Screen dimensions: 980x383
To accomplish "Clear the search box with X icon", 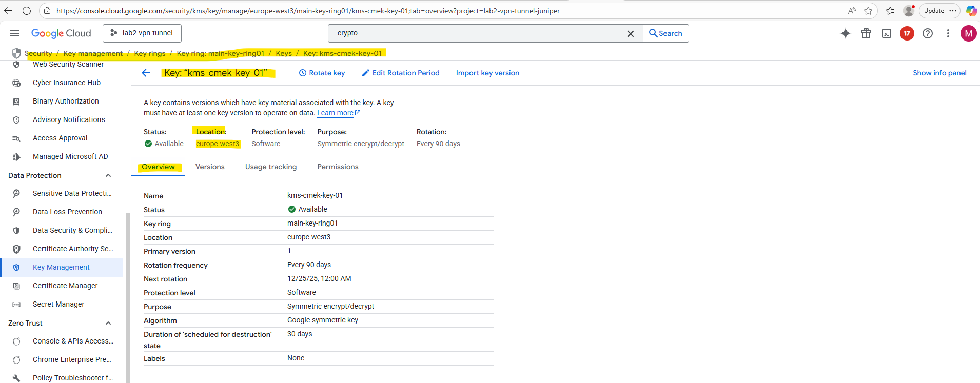I will (x=631, y=33).
